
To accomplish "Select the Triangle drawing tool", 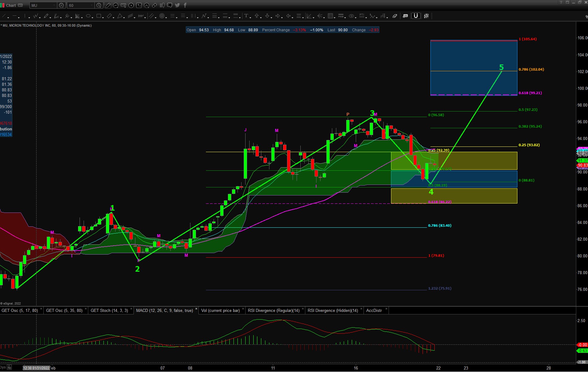I will point(120,16).
